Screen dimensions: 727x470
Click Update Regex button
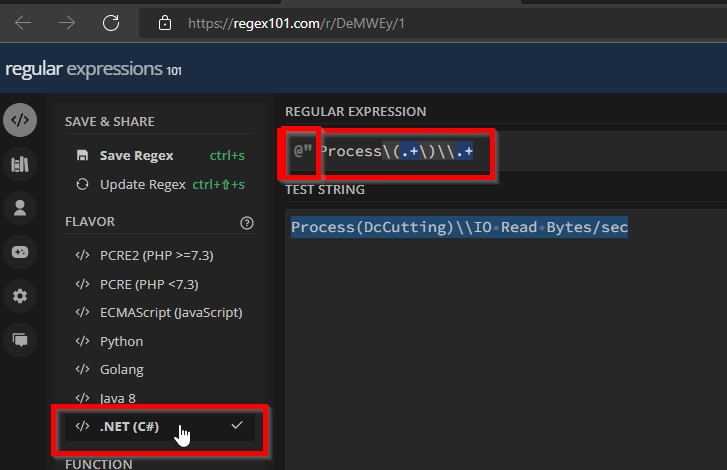pyautogui.click(x=160, y=184)
